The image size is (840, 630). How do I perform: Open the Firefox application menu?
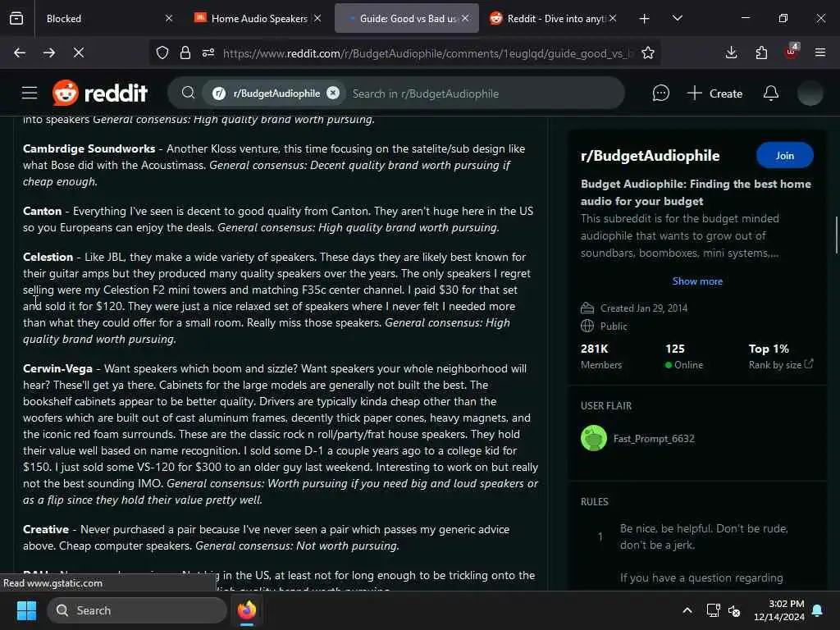coord(820,52)
